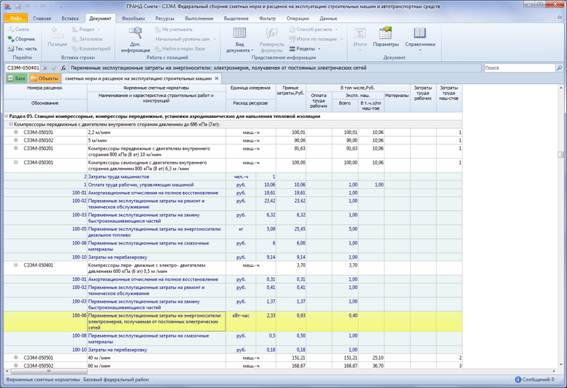Open the Разделы dropdown menu
Image resolution: width=567 pixels, height=388 pixels.
click(305, 48)
